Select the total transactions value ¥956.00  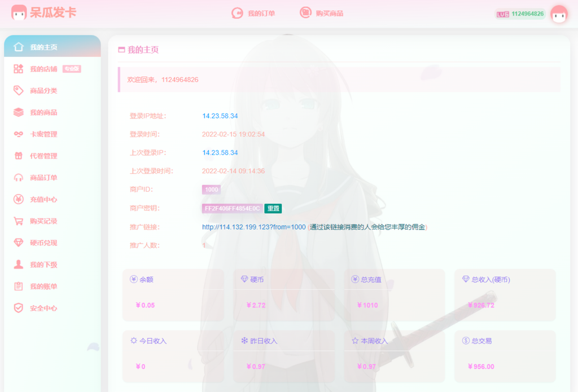click(481, 367)
